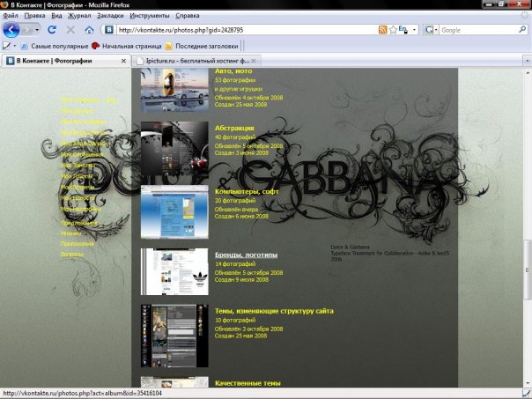
Task: Open the Справка menu
Action: (x=188, y=16)
